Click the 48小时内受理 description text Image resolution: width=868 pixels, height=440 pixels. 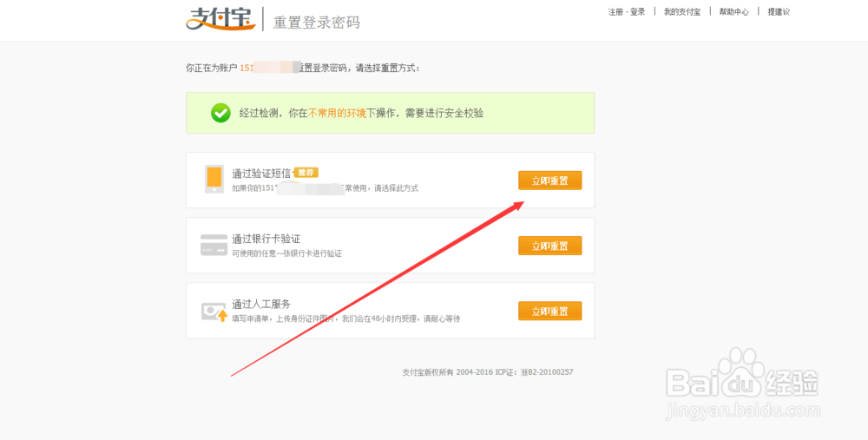click(346, 319)
